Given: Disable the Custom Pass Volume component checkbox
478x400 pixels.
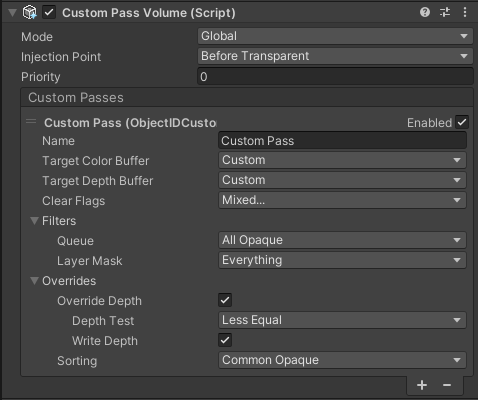Looking at the screenshot, I should 49,13.
